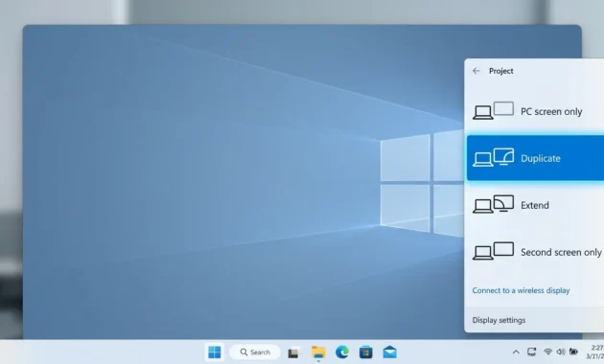Open the taskbar clock and date
Viewport: 604px width, 364px height.
pyautogui.click(x=595, y=353)
